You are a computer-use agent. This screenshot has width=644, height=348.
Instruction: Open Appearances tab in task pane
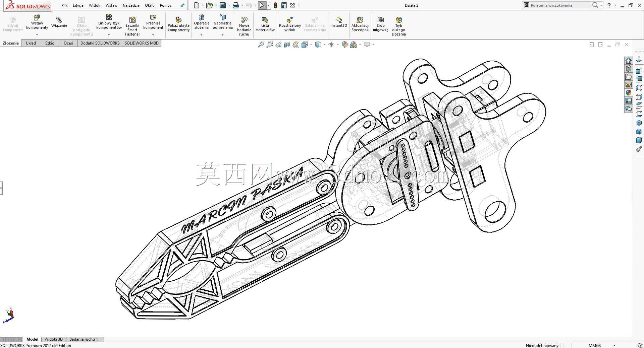(628, 93)
